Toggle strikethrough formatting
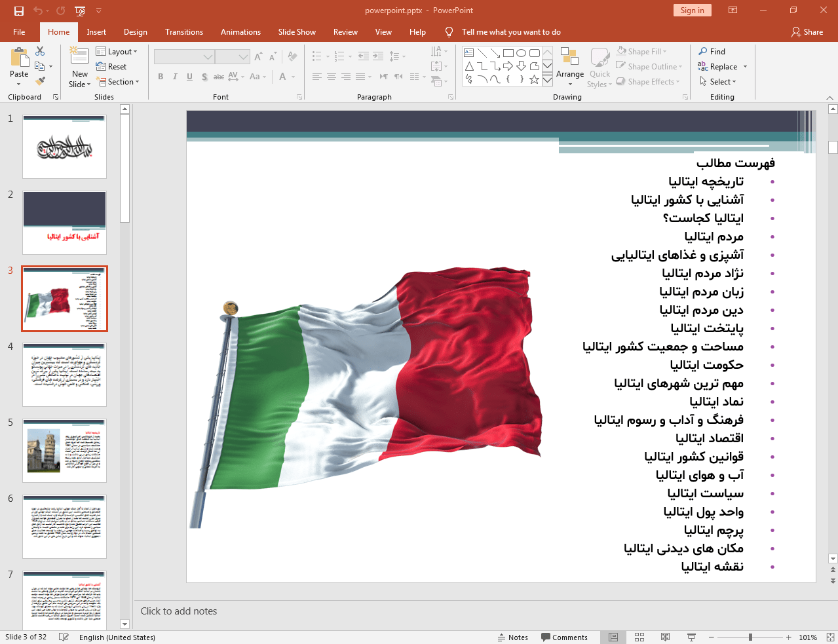838x644 pixels. (x=218, y=76)
